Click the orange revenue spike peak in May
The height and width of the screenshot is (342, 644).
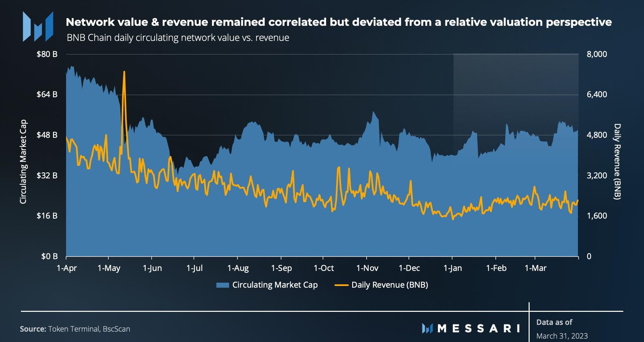tap(124, 72)
